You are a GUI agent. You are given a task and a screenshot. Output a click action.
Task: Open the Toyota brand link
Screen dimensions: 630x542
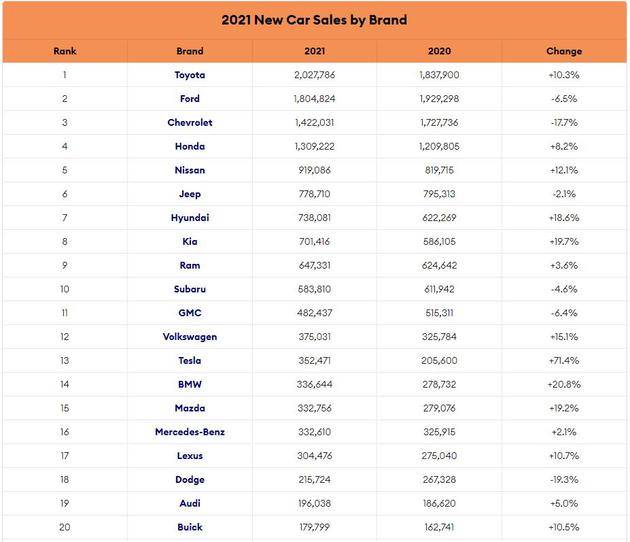click(190, 75)
